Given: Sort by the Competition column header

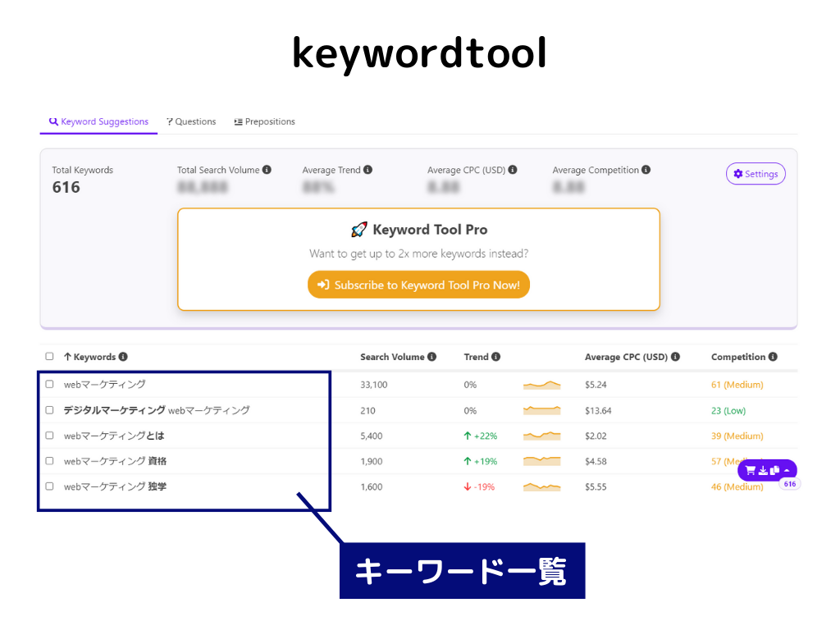Looking at the screenshot, I should coord(738,357).
